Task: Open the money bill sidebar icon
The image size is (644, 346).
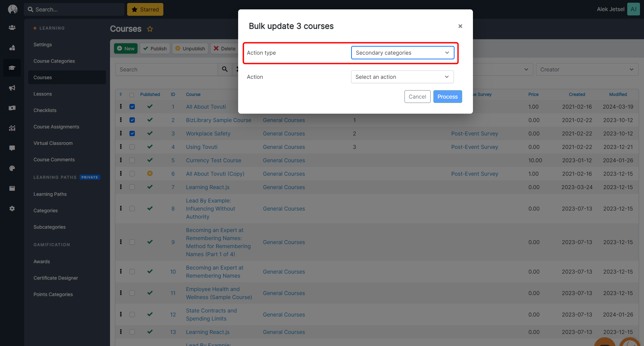Action: click(x=12, y=108)
